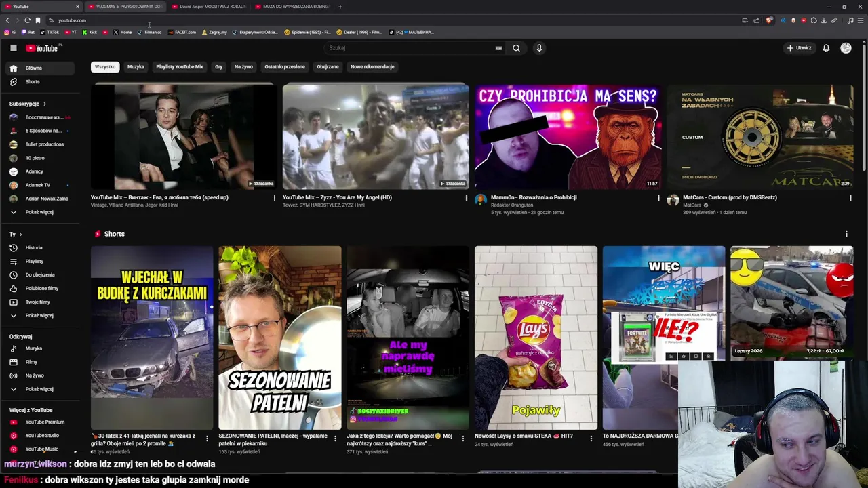Click the Brave Shields lion icon

[x=769, y=20]
